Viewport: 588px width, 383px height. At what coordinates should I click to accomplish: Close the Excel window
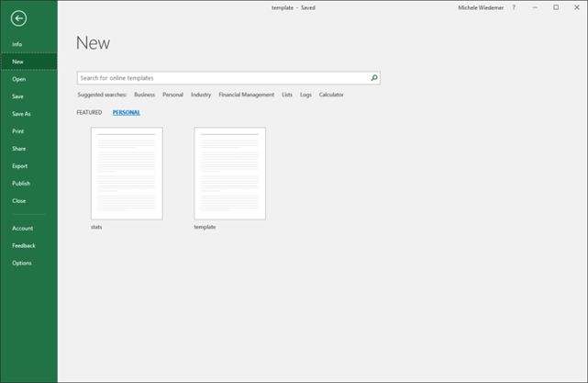pos(577,7)
